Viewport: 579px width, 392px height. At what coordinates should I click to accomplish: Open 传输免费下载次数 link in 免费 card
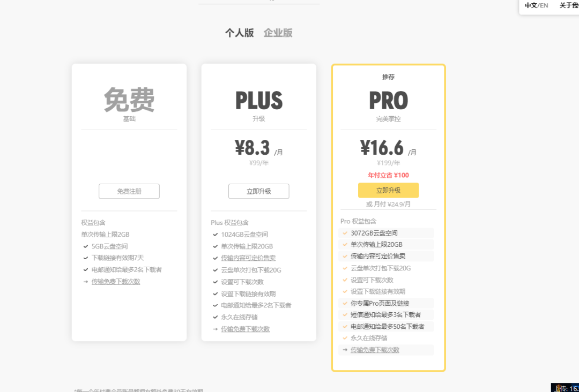[x=116, y=282]
